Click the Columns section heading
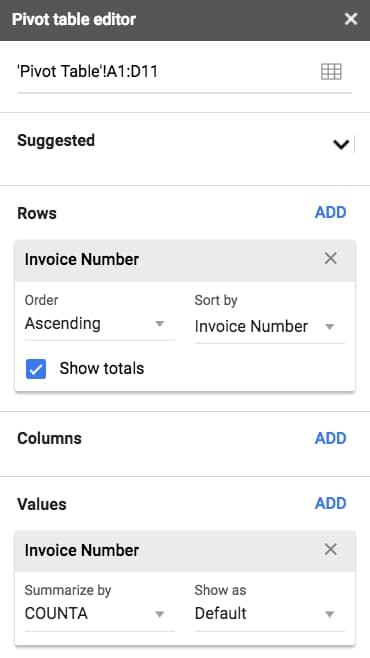 click(x=50, y=439)
